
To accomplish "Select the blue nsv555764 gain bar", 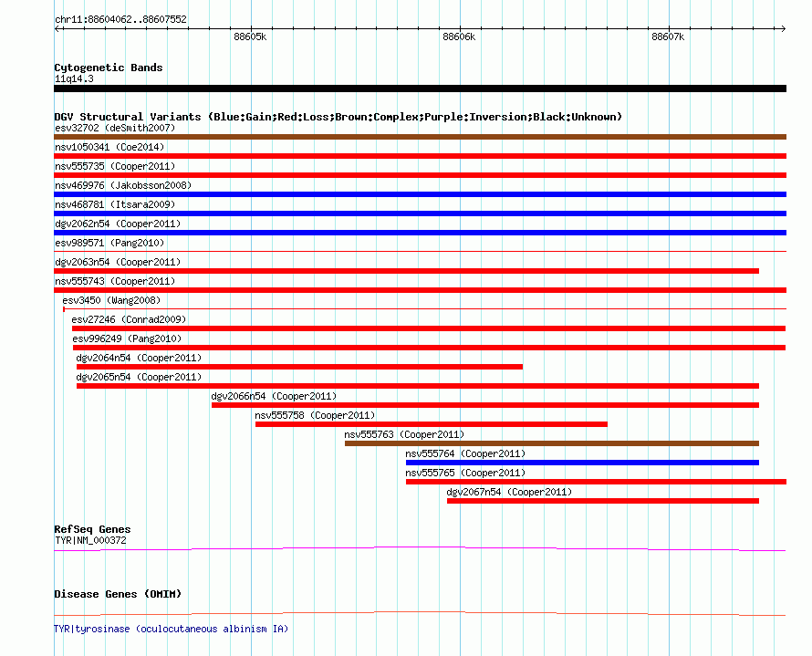I will pyautogui.click(x=583, y=463).
